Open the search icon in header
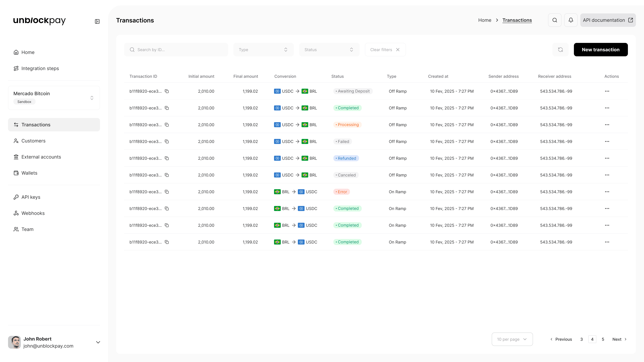This screenshot has height=362, width=644. pos(555,20)
